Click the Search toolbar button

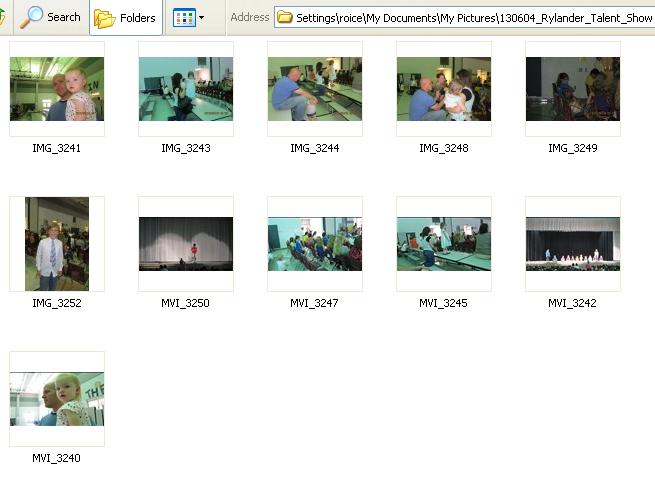(51, 18)
